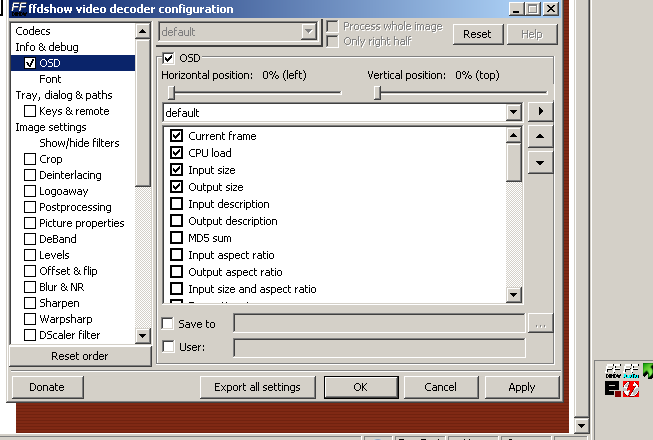Enable Input description
Viewport: 653px width, 440px height.
(x=177, y=204)
